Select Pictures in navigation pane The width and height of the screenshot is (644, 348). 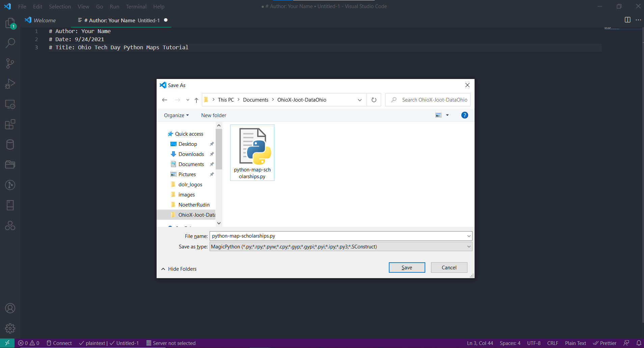tap(187, 175)
